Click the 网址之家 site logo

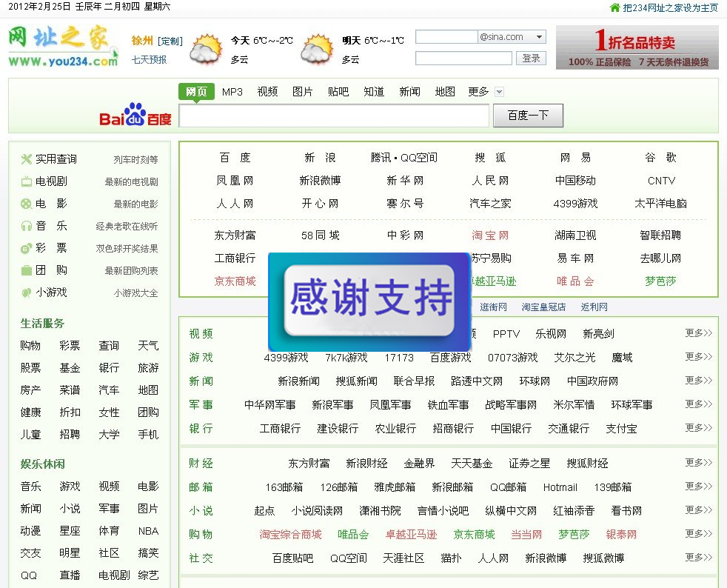tap(63, 47)
